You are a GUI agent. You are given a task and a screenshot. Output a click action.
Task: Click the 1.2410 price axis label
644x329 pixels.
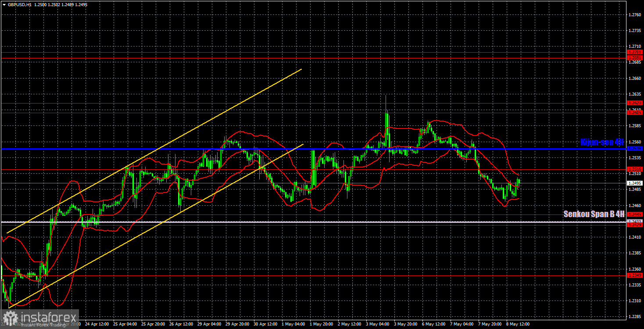point(634,237)
